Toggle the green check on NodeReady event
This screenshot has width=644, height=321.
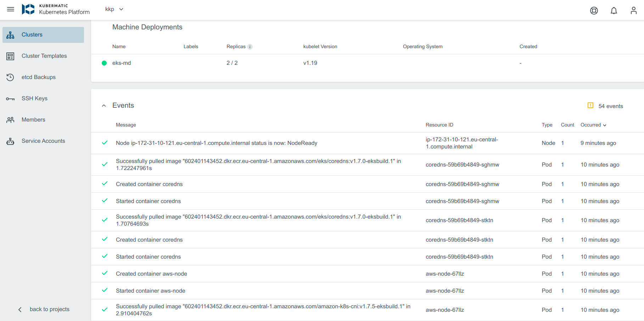(105, 143)
